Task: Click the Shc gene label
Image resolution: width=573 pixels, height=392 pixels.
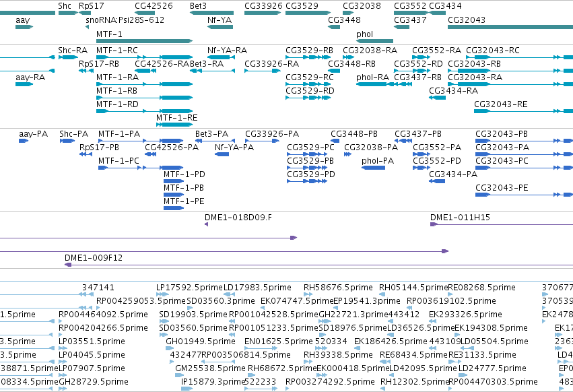Action: (x=65, y=6)
